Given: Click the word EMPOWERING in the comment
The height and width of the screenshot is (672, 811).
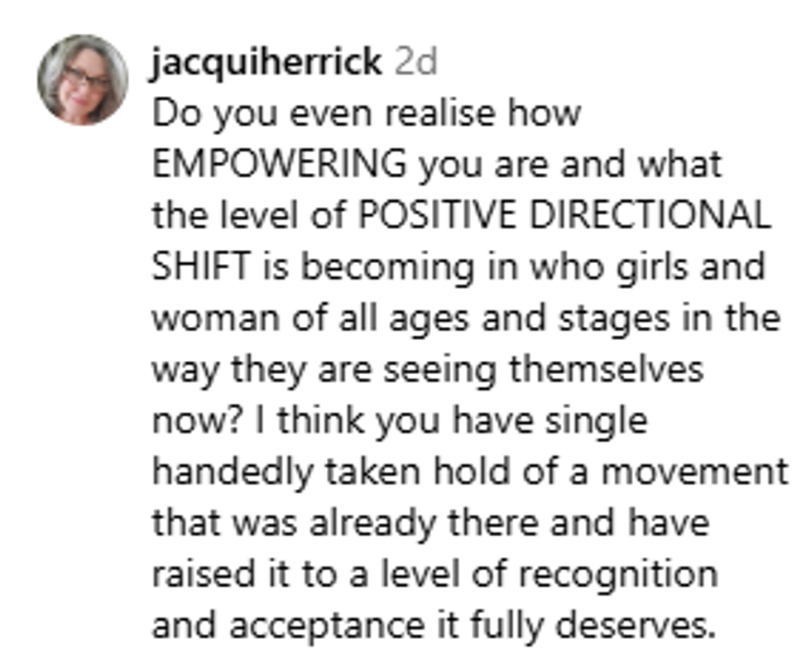Looking at the screenshot, I should [x=280, y=164].
